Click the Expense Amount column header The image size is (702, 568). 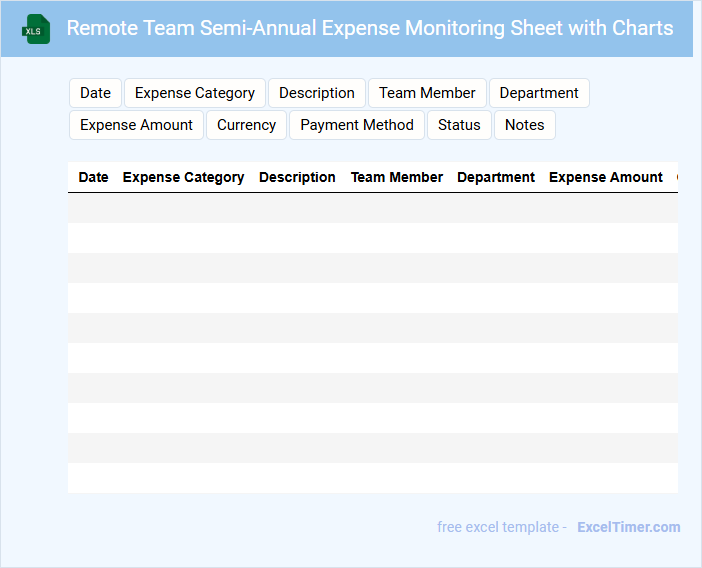coord(606,177)
